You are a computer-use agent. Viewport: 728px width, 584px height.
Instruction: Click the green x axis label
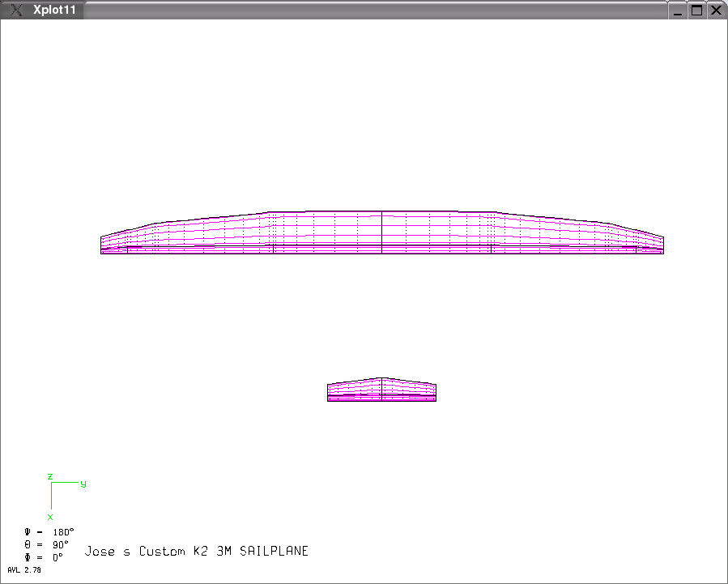pos(50,516)
